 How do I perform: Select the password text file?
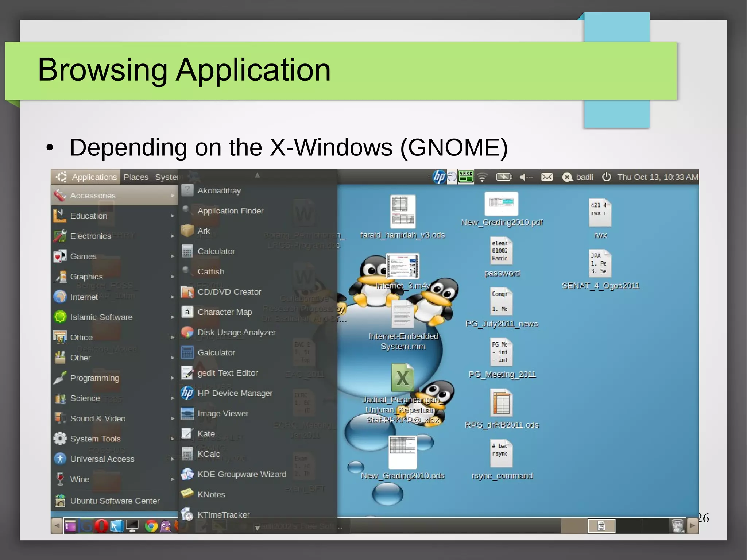click(502, 257)
